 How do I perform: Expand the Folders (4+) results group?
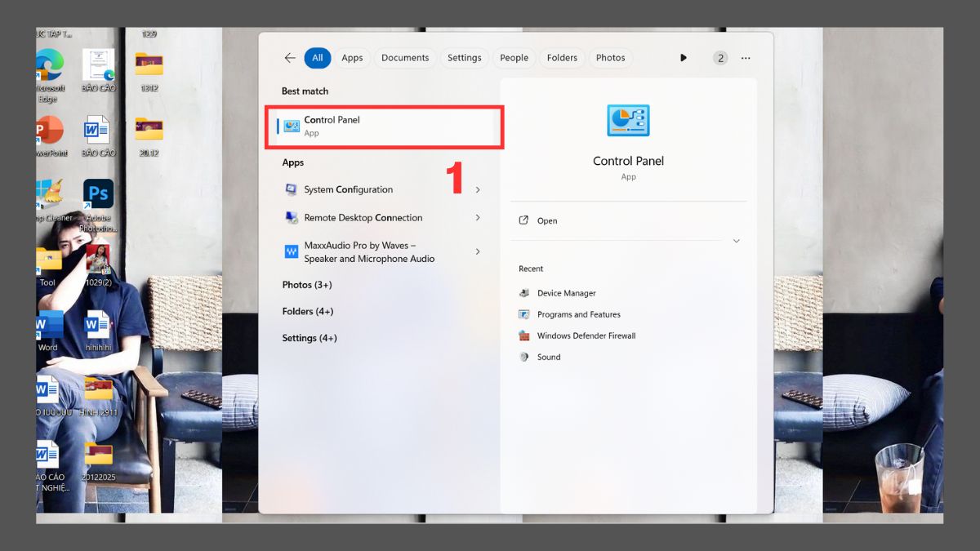308,312
